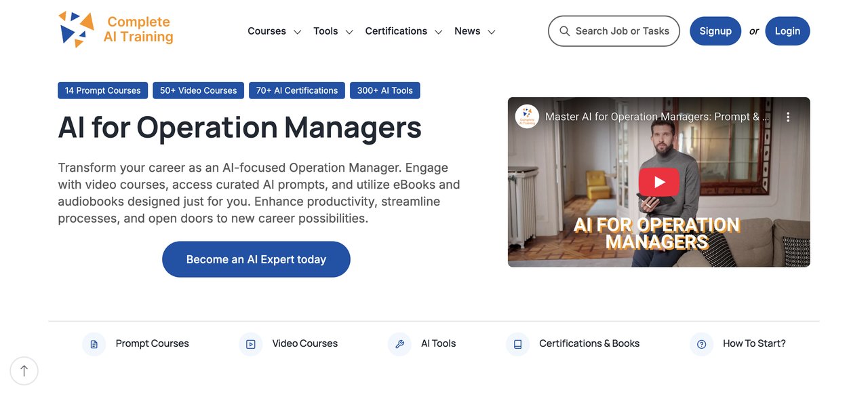Click the 300+ AI Tools badge
868x395 pixels.
click(x=385, y=90)
